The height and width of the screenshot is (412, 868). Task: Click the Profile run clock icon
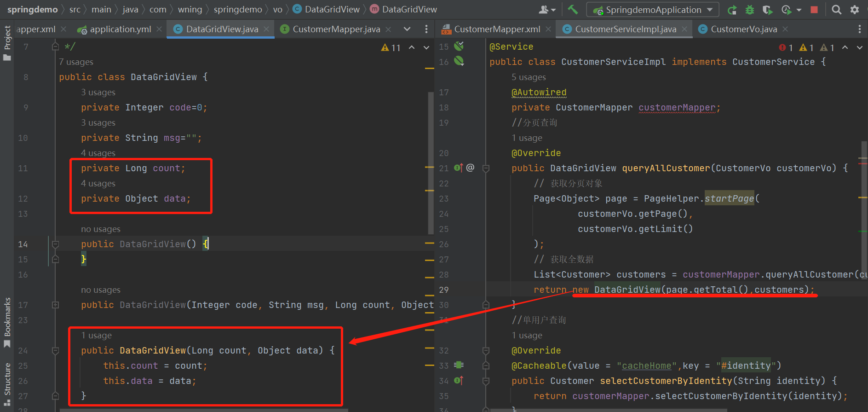(x=786, y=10)
